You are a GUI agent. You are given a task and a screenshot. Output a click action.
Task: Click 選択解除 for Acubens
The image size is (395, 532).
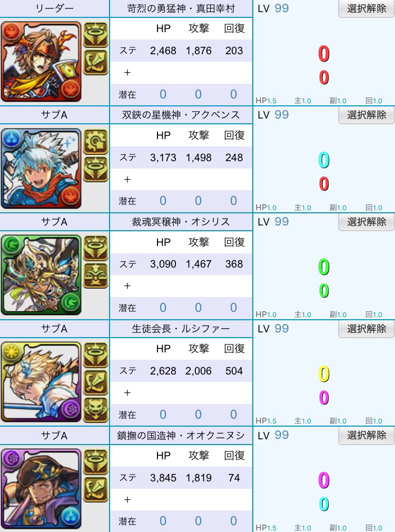tap(367, 115)
